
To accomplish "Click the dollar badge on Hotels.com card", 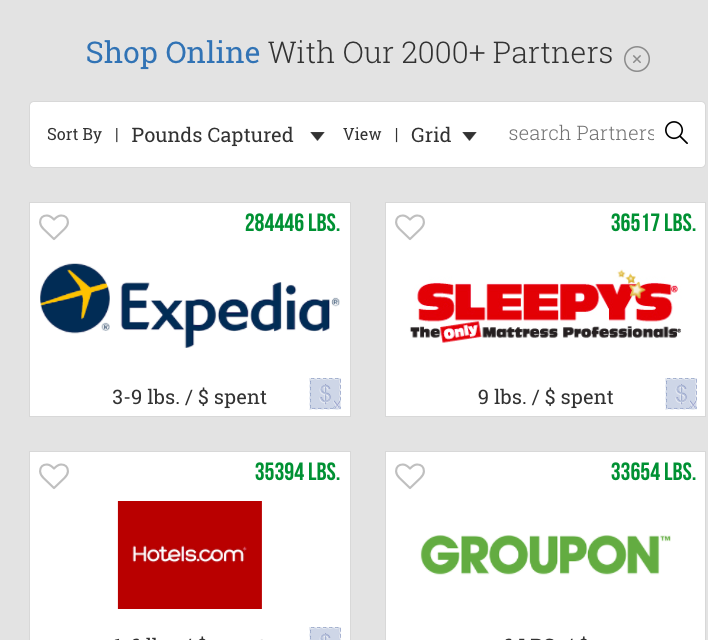I will 325,633.
